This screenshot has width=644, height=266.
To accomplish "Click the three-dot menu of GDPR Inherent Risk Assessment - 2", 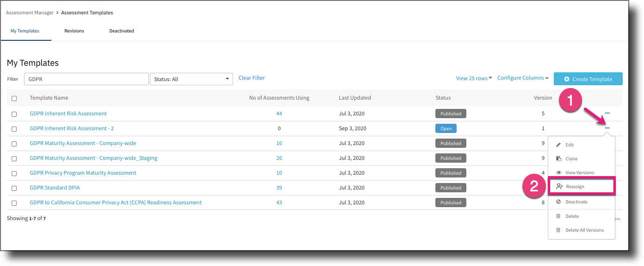I will point(607,128).
